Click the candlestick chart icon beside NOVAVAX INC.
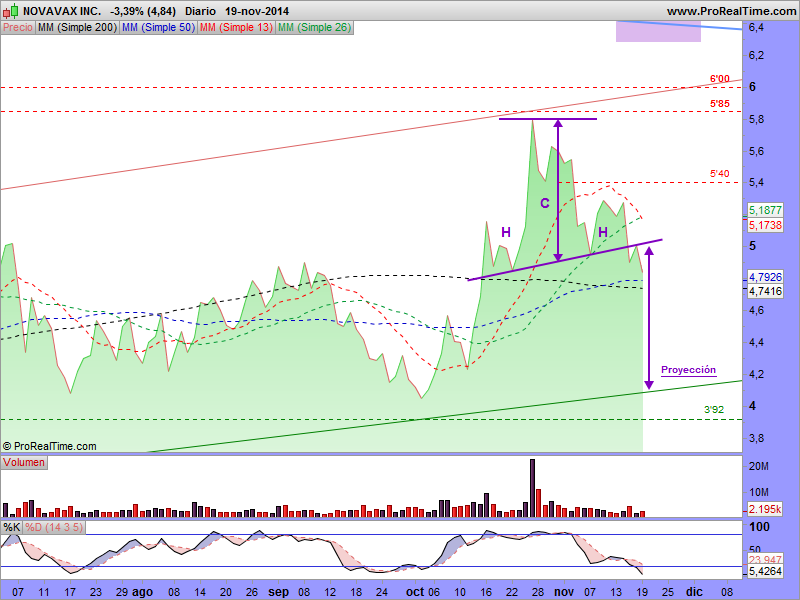800x600 pixels. 12,10
